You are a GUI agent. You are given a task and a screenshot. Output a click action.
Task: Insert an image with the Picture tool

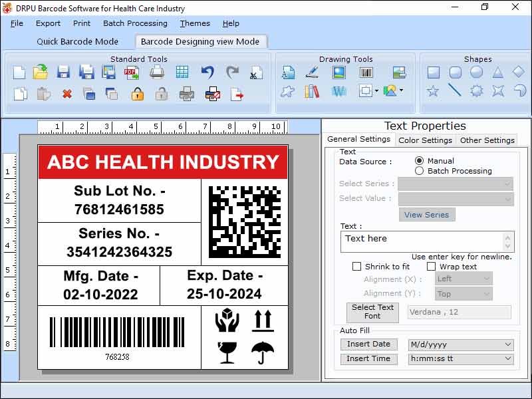[x=338, y=71]
